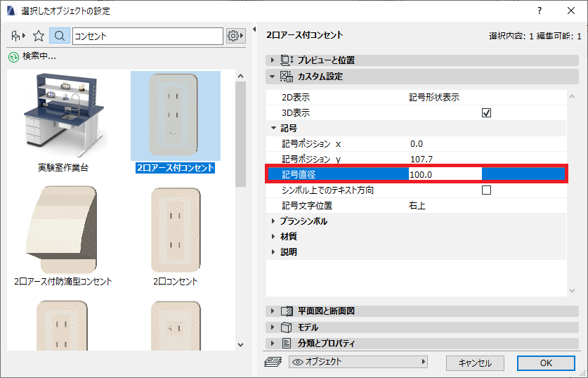Expand the Preview and Positioning panel
Screen dimensions: 588x378
coord(273,60)
